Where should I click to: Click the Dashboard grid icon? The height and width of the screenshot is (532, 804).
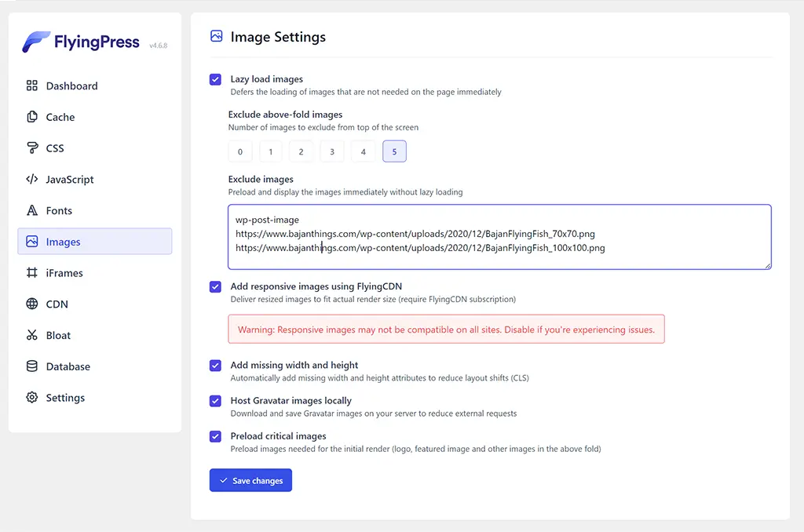pos(31,86)
